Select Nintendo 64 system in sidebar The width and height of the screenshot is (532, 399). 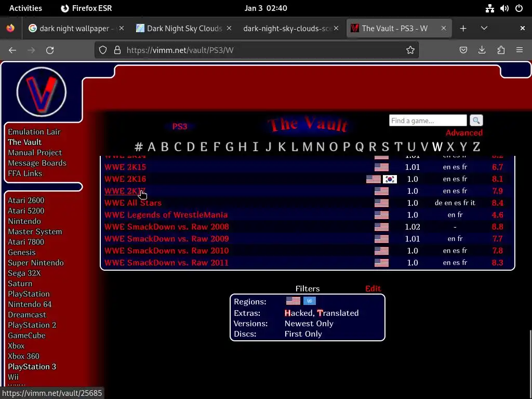click(x=30, y=304)
